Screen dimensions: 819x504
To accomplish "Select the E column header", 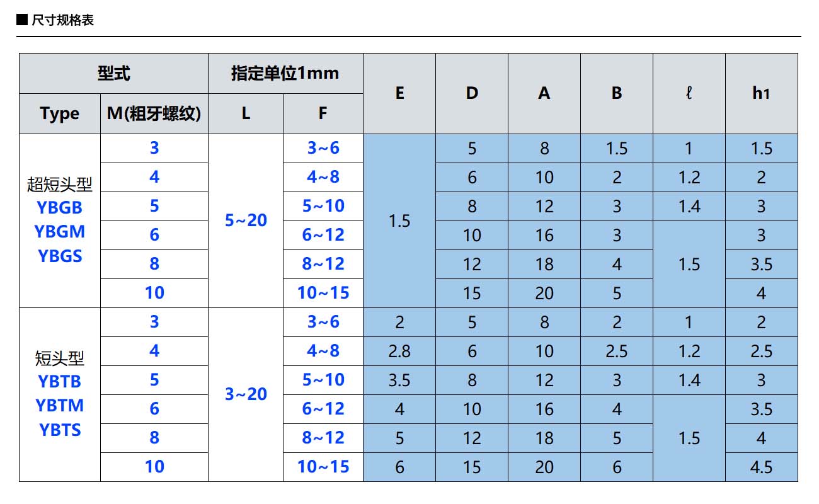I will (x=399, y=93).
